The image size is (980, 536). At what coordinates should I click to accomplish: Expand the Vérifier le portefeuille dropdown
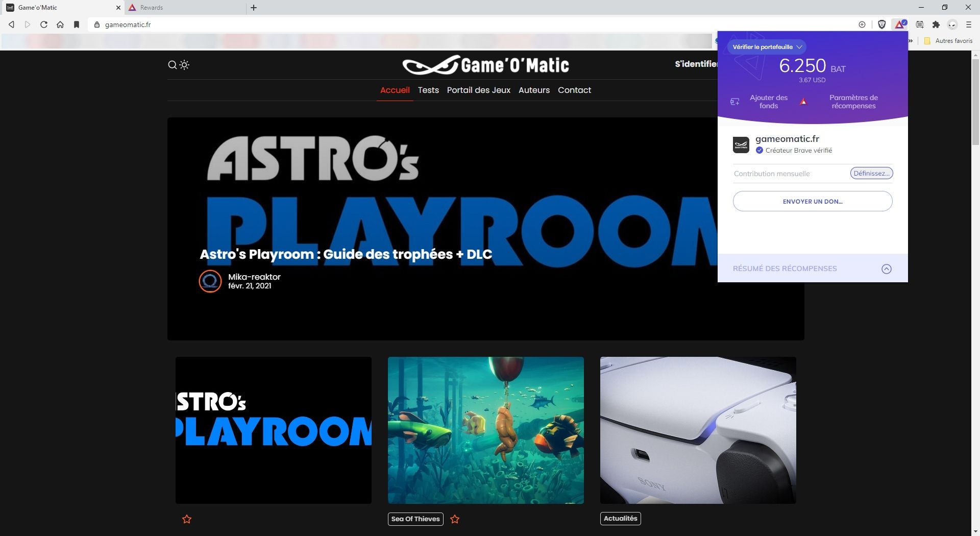(x=767, y=47)
